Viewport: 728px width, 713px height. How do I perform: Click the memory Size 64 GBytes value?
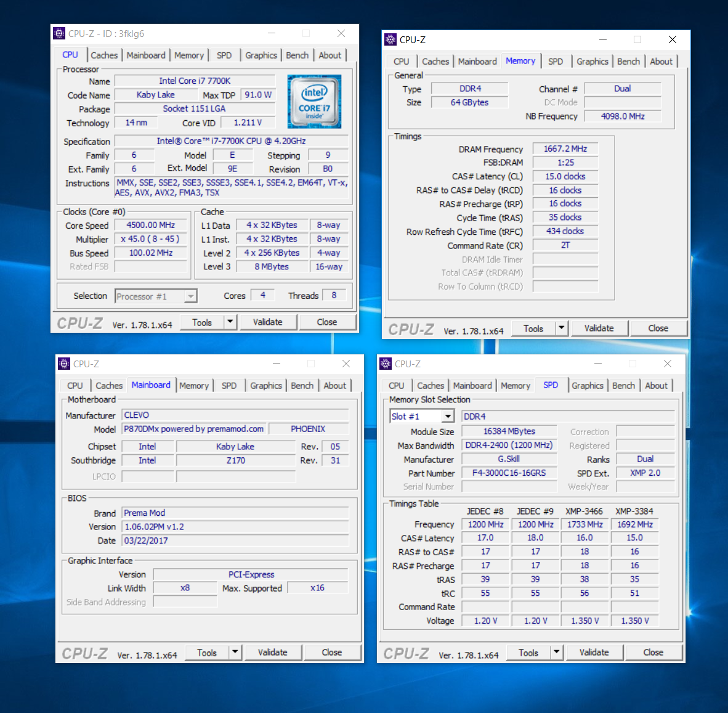469,102
